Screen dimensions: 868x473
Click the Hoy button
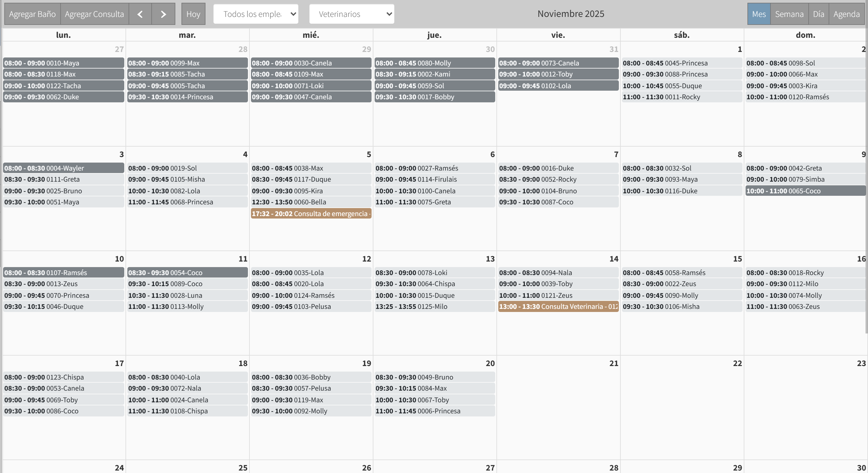tap(193, 14)
